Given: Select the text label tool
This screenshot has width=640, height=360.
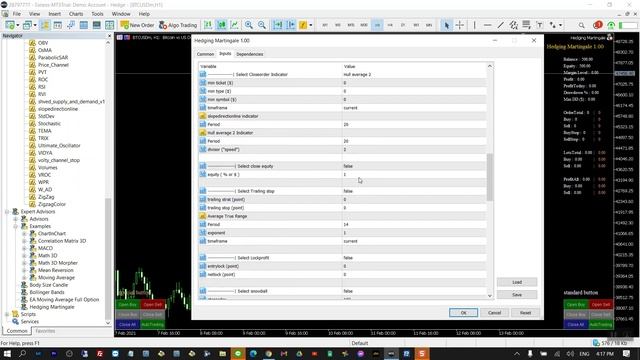Looking at the screenshot, I should coord(540,25).
